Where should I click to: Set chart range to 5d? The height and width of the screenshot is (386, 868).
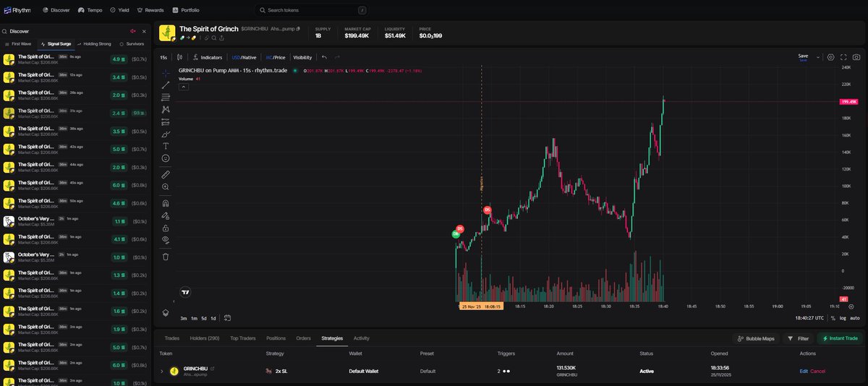204,318
